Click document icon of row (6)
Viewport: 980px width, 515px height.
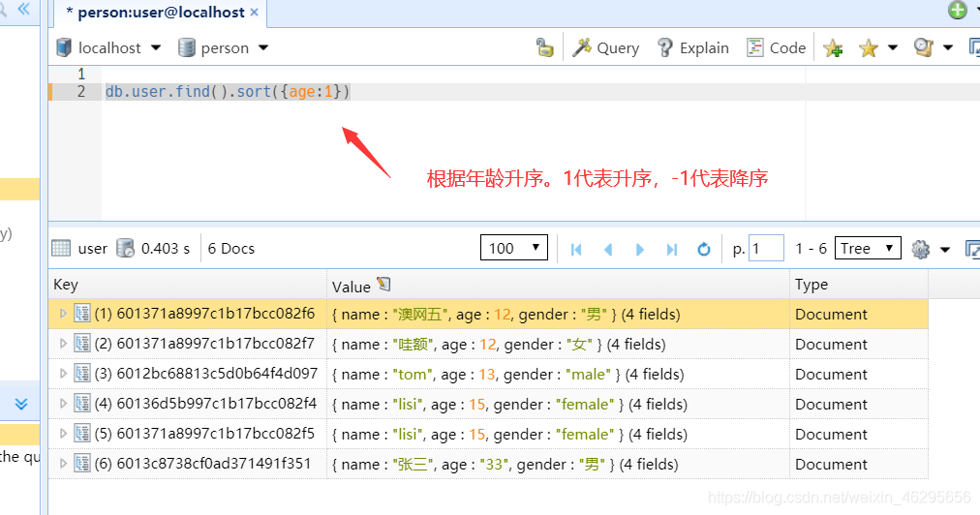pyautogui.click(x=82, y=463)
